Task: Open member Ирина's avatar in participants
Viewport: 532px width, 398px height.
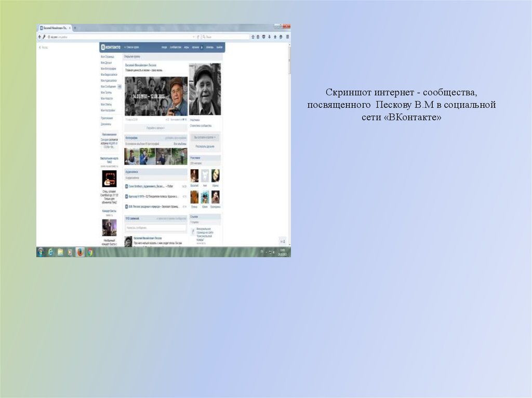Action: 216,175
